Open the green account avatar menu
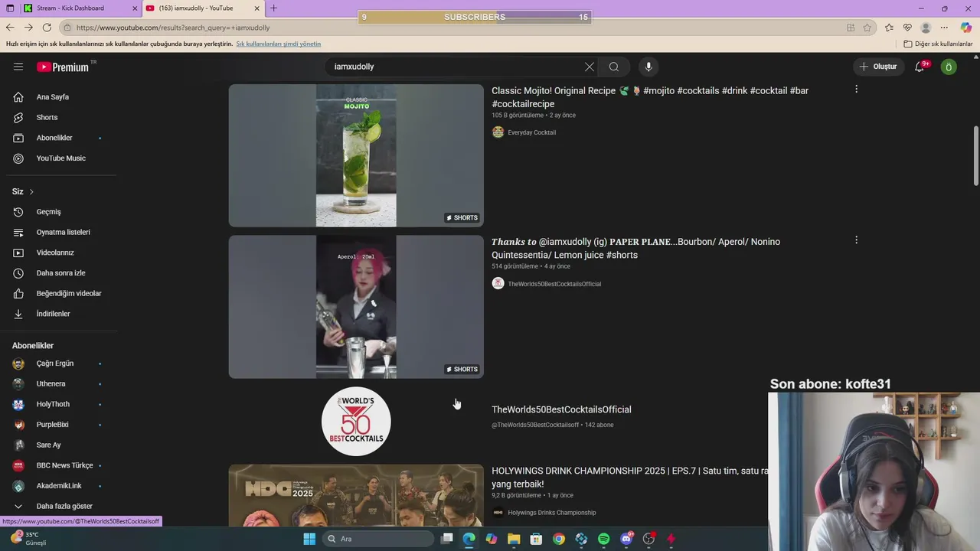 (949, 67)
